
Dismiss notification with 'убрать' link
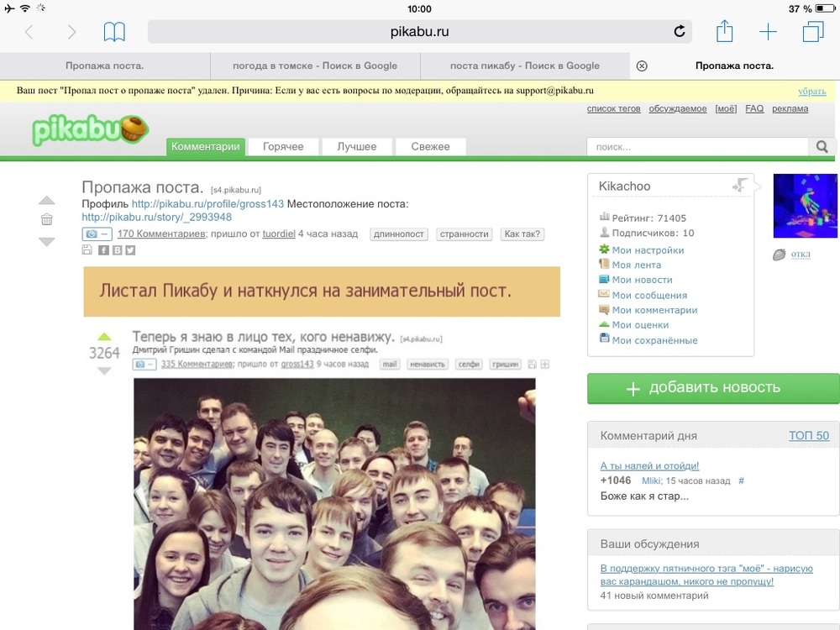811,91
